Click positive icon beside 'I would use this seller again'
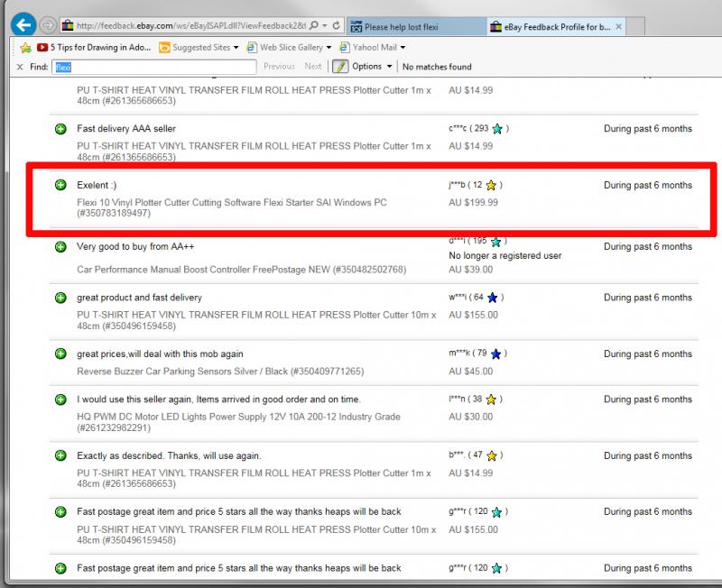Image resolution: width=722 pixels, height=588 pixels. (x=60, y=400)
